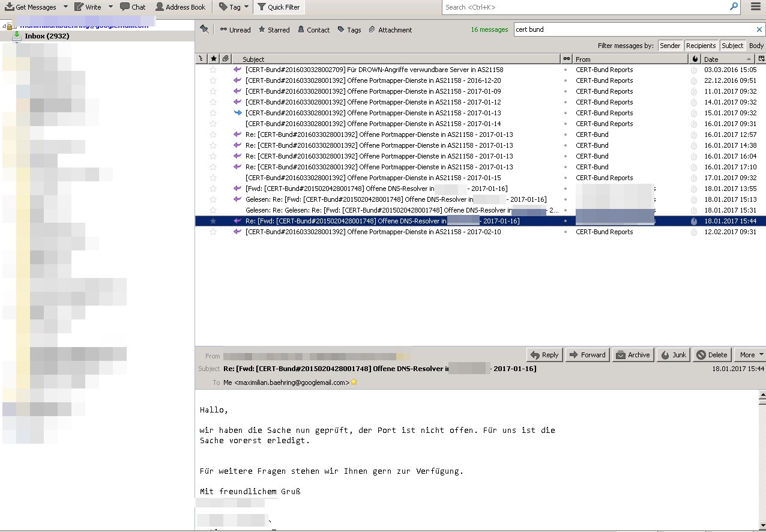Toggle the Unread quick filter
Image resolution: width=766 pixels, height=532 pixels.
tap(235, 29)
